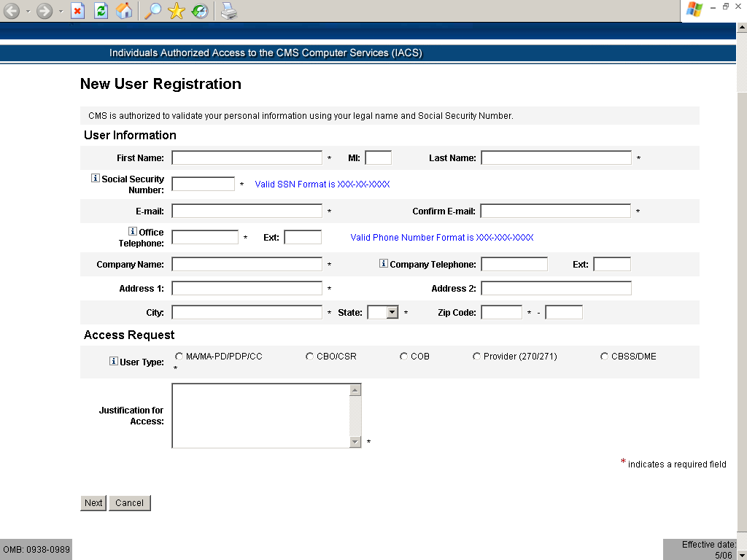Focus the Company Telephone Ext field

612,264
